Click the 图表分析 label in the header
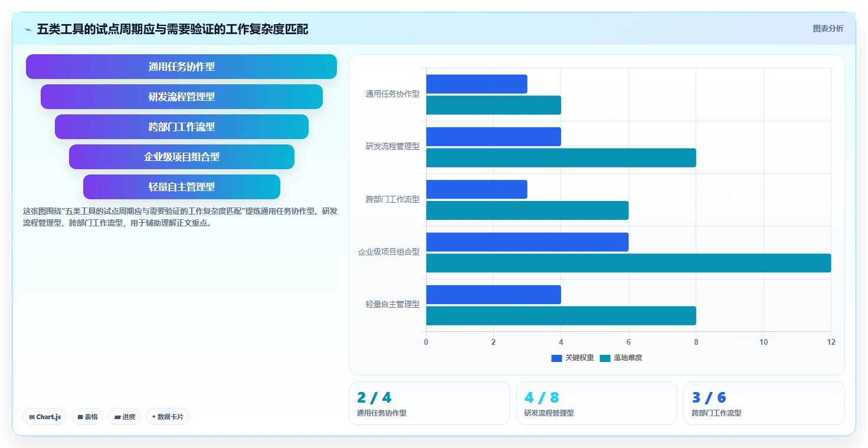This screenshot has height=448, width=868. click(828, 28)
